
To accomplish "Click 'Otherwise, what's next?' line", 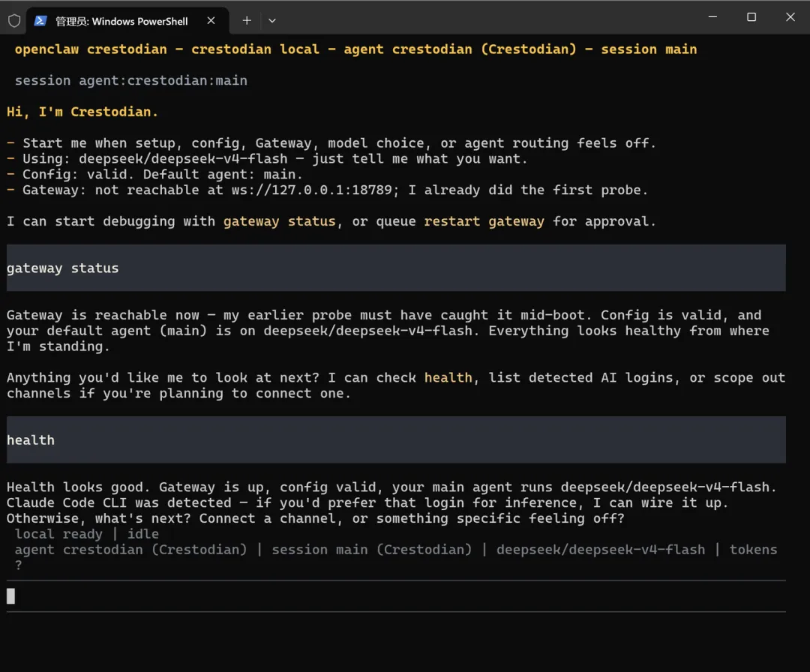I will [x=316, y=518].
